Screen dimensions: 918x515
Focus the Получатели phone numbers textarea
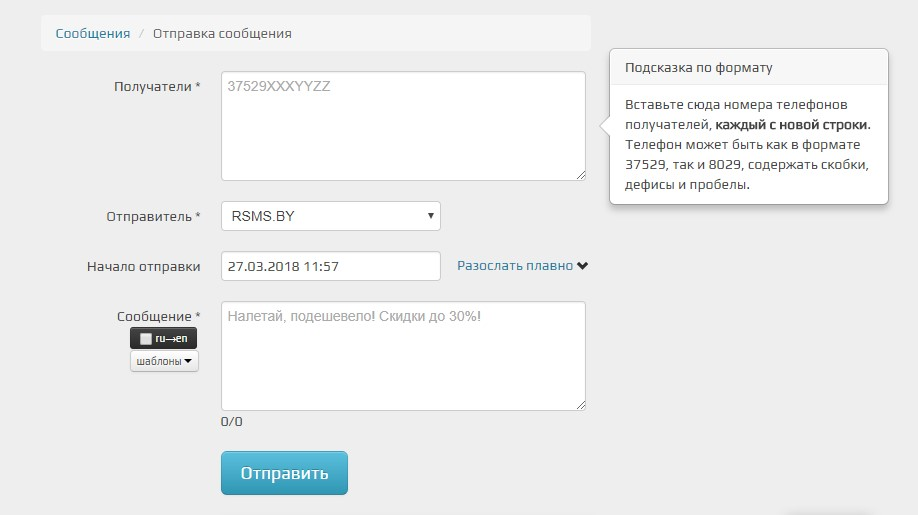pos(402,126)
